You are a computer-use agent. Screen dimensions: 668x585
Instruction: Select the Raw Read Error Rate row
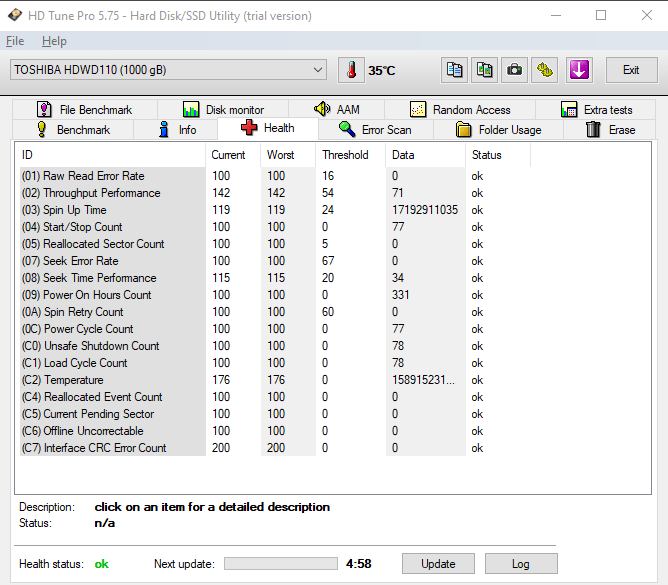(x=275, y=176)
